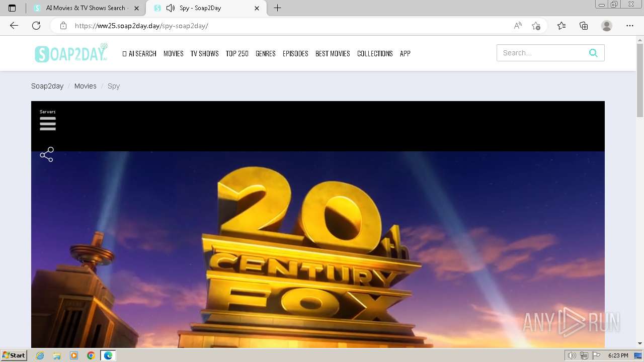Close the AI Movies & TV Shows tab
The image size is (644, 362).
coord(136,8)
